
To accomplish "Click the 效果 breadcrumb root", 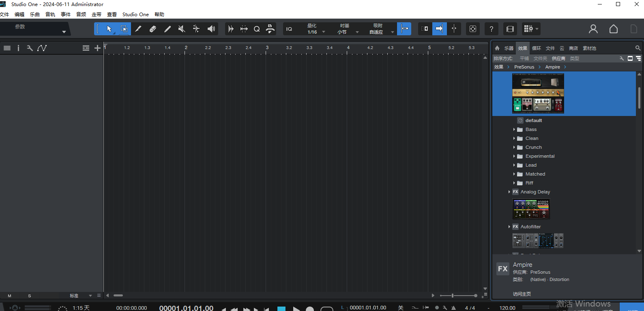I will pos(499,67).
